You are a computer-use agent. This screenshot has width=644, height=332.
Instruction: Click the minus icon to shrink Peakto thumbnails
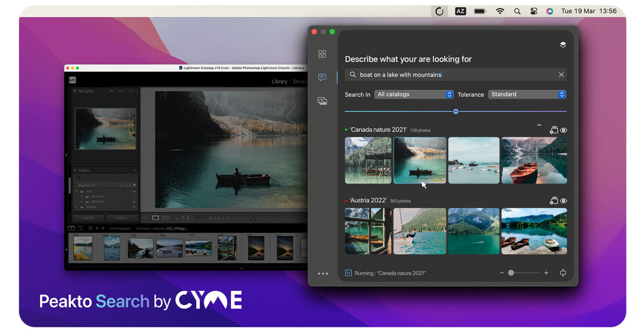(501, 273)
